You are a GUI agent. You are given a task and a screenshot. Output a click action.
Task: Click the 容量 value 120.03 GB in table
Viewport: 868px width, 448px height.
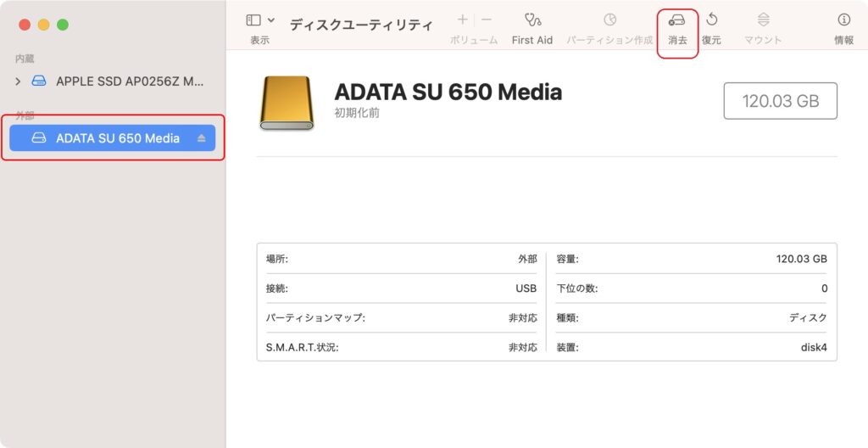802,259
